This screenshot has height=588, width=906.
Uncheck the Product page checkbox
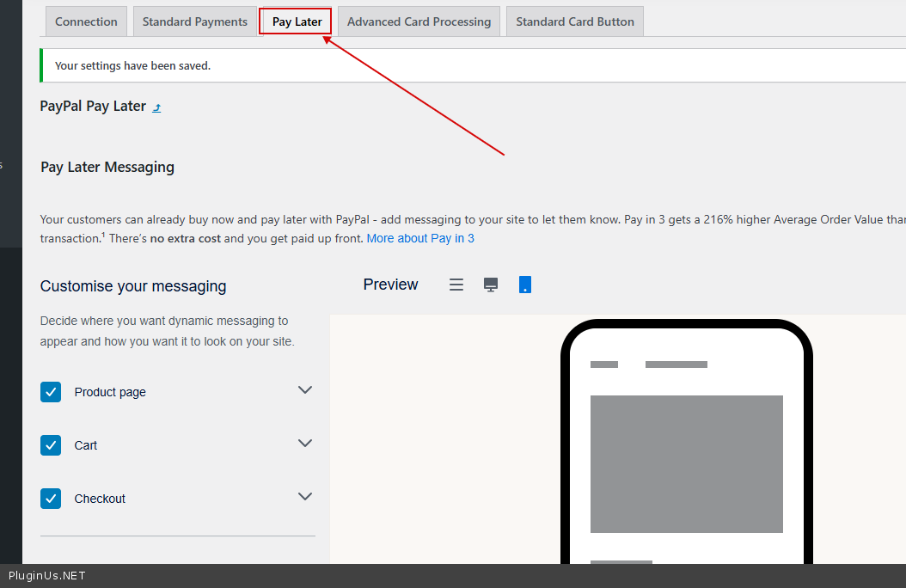(51, 392)
